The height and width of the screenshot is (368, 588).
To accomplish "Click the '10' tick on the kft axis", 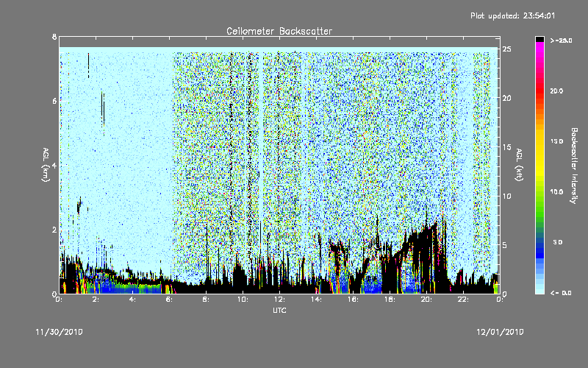I will [506, 196].
